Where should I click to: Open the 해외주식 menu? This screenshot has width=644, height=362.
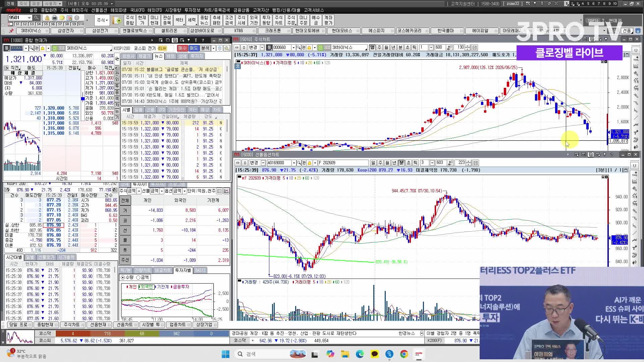pos(79,10)
